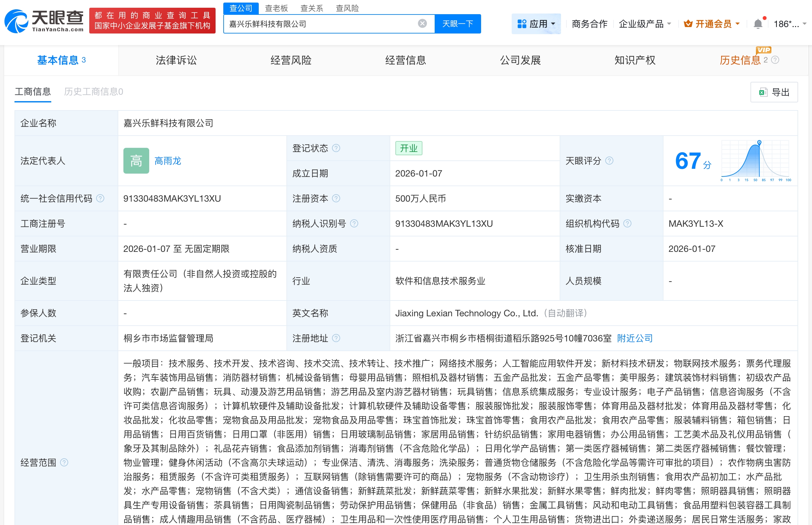Click help icon next to 登记状态
This screenshot has height=525, width=812.
pyautogui.click(x=336, y=148)
